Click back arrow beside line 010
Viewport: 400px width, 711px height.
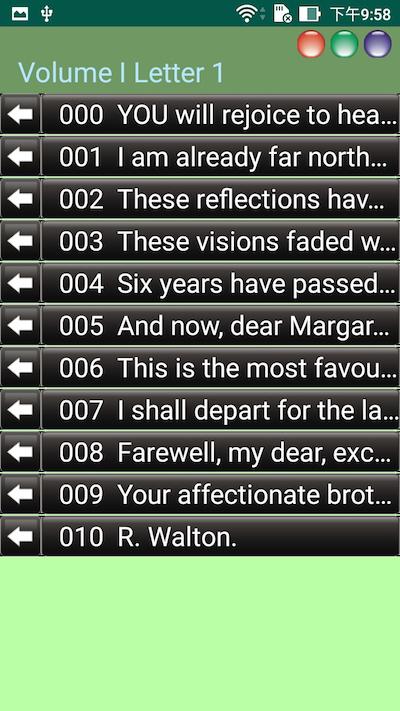click(20, 536)
